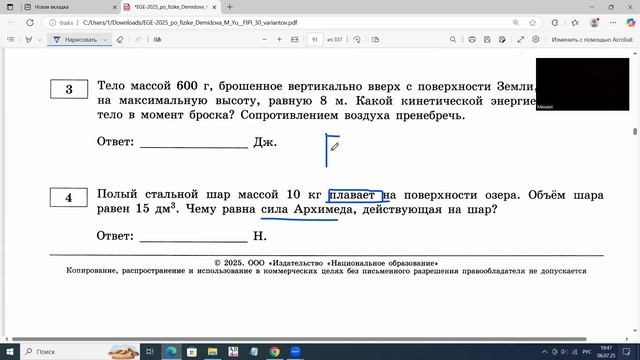Toggle the PDF table of contents
This screenshot has height=360, width=640.
pos(11,40)
